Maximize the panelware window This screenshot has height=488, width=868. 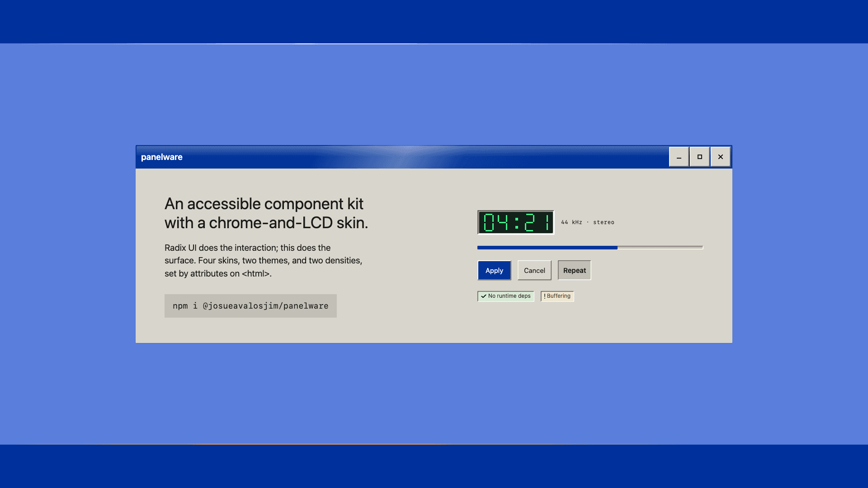(699, 157)
